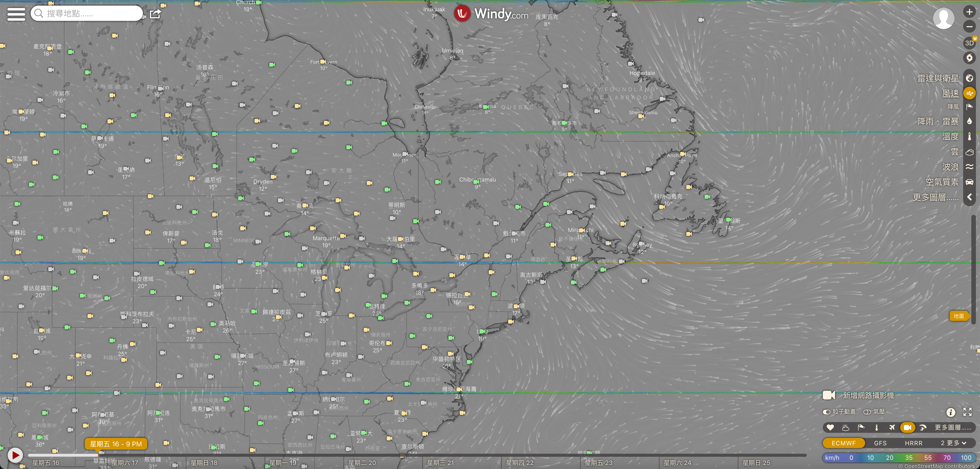The height and width of the screenshot is (469, 980).
Task: Open the 地面 altitude level selector
Action: pos(959,316)
